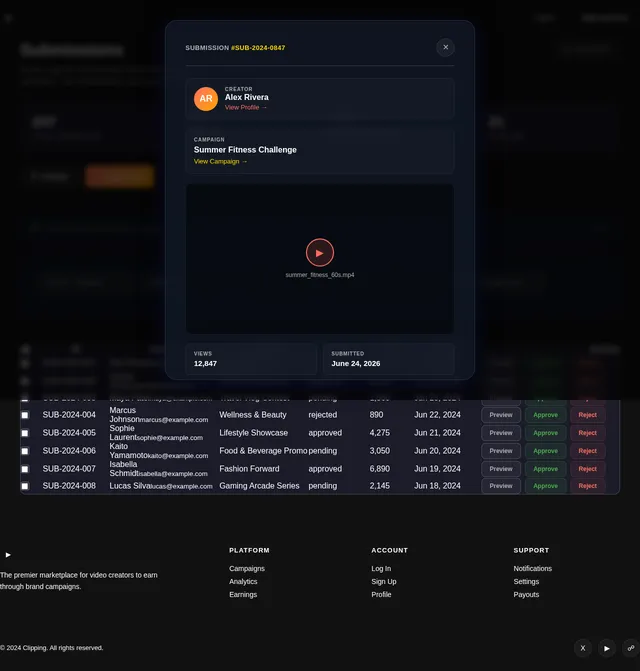Click the link chain icon in footer
The height and width of the screenshot is (671, 640).
click(x=631, y=648)
